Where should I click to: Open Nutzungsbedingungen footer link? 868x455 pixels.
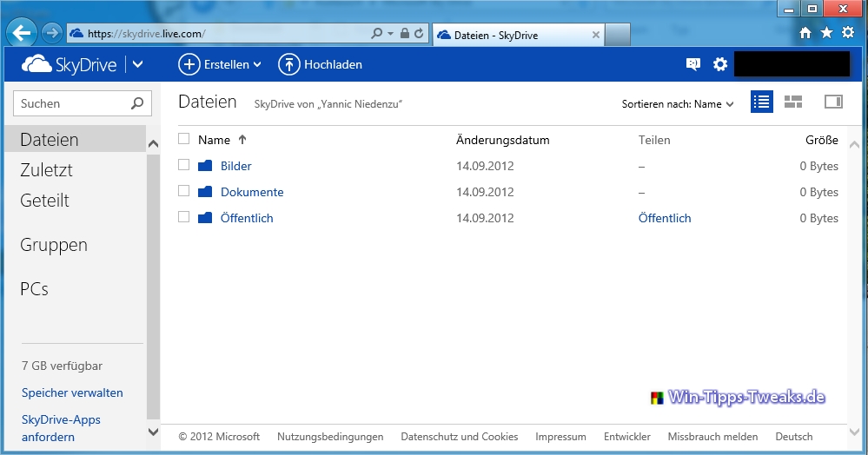pos(330,437)
